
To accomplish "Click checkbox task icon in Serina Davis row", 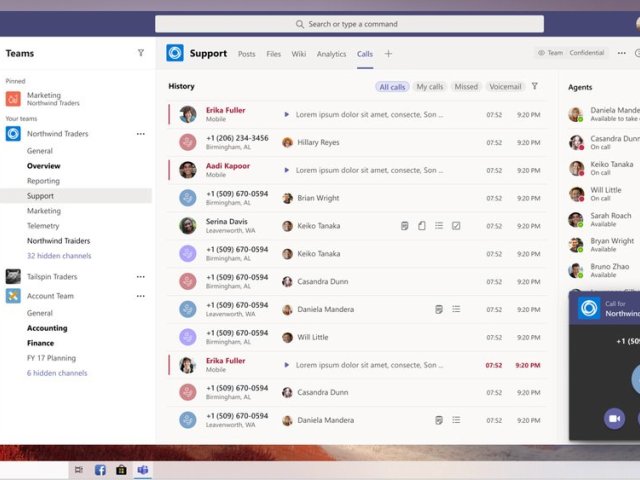I will [456, 226].
